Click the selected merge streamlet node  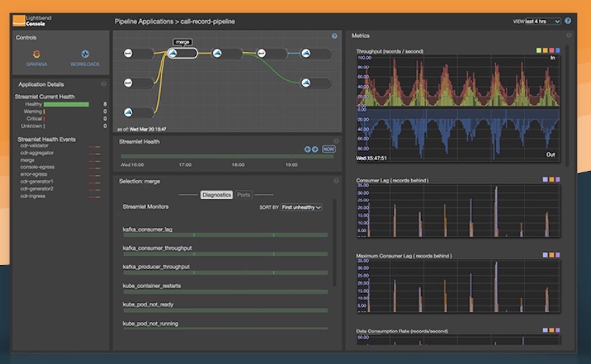182,53
